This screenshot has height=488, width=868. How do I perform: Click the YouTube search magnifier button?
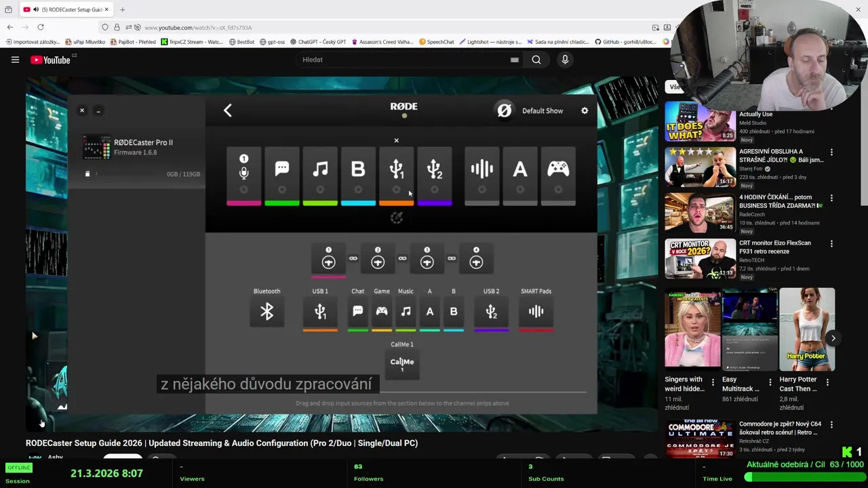click(536, 60)
